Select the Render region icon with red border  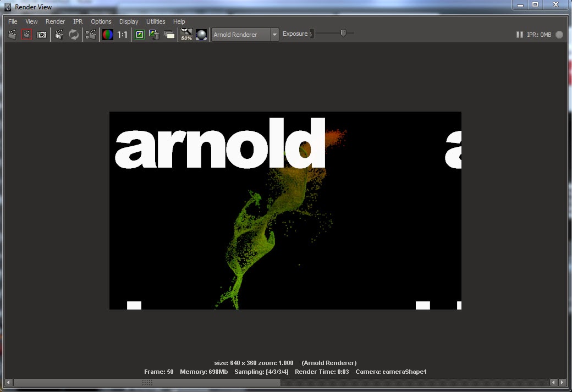[x=26, y=35]
